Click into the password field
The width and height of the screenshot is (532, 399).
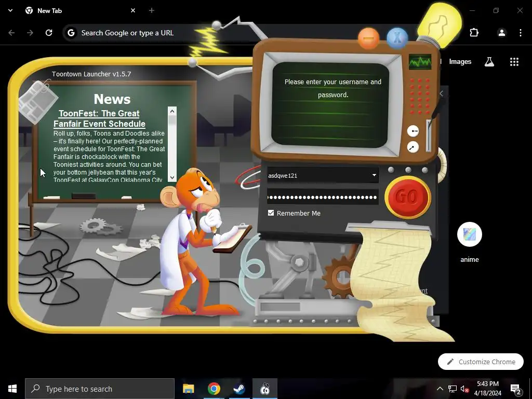click(323, 197)
